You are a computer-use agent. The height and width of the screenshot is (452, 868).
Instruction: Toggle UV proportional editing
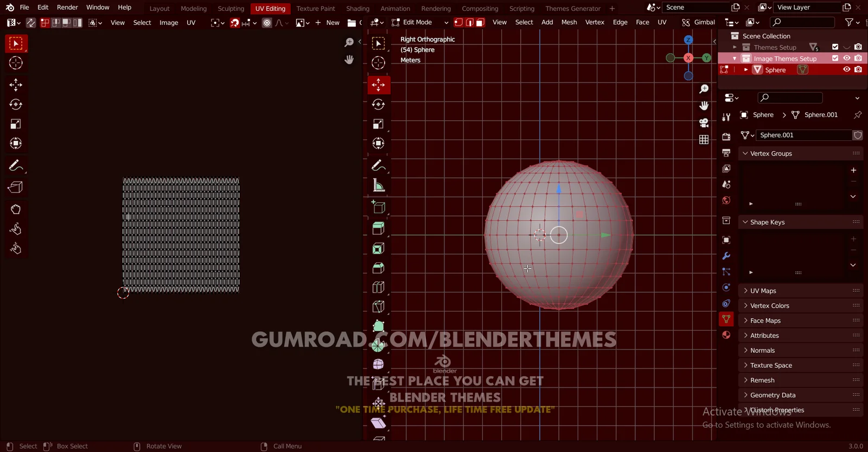[x=267, y=23]
